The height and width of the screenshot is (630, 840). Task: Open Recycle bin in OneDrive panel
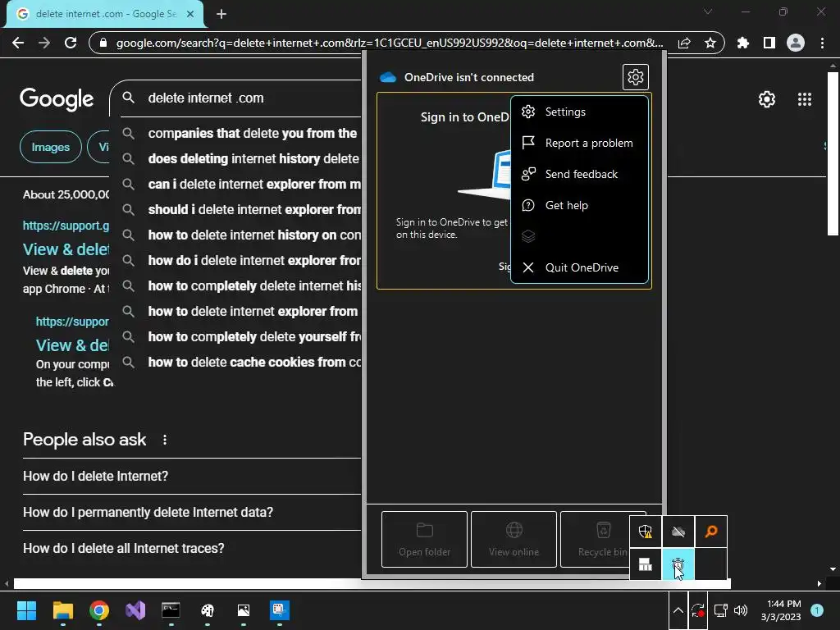click(x=595, y=540)
